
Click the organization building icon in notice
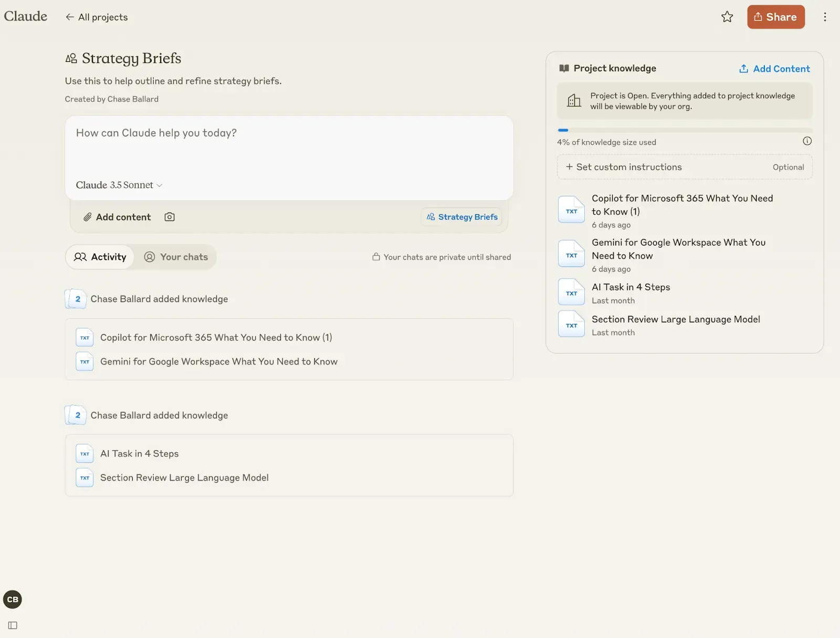pos(574,100)
